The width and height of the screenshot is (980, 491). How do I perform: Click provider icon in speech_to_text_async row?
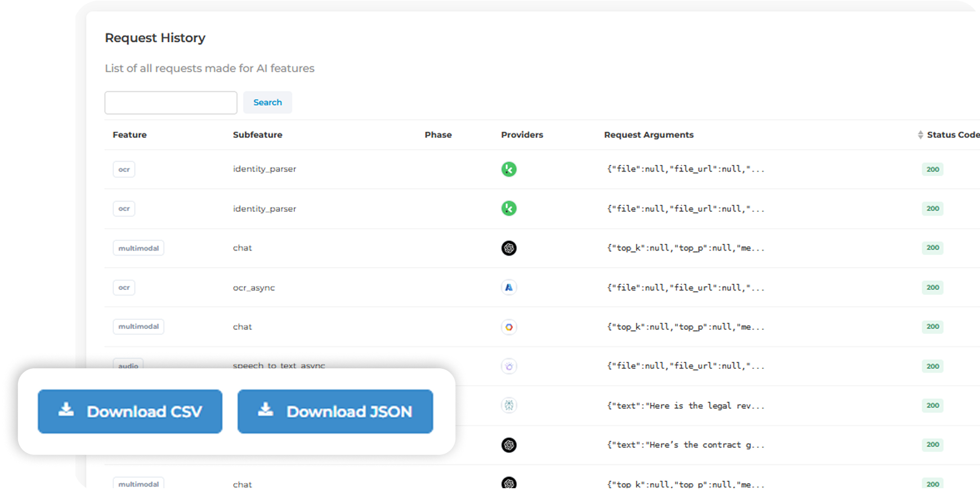509,366
